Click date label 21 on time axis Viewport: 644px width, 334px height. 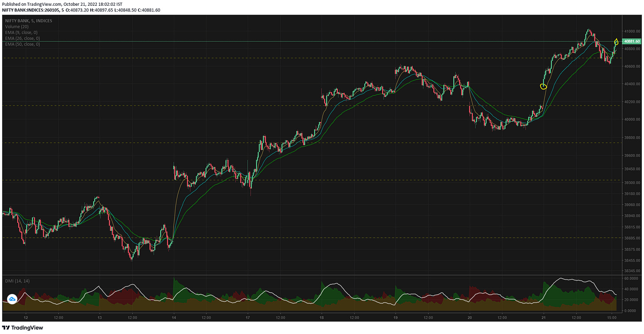[x=543, y=318]
